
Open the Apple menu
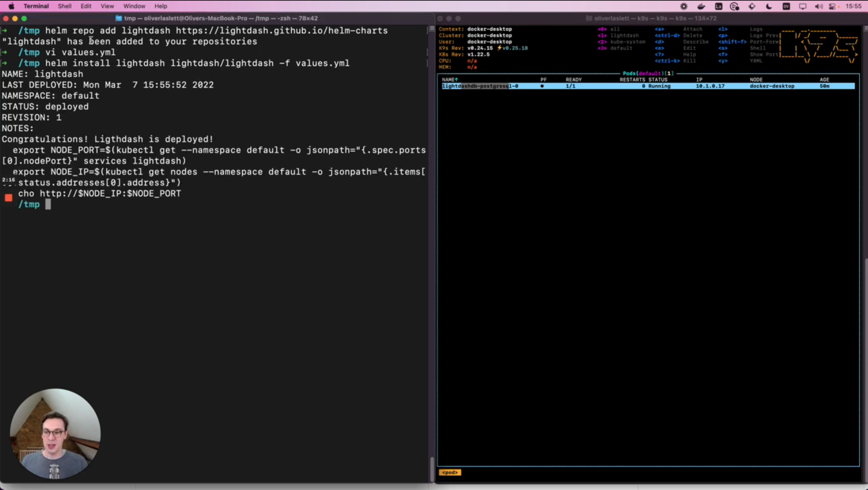point(11,6)
